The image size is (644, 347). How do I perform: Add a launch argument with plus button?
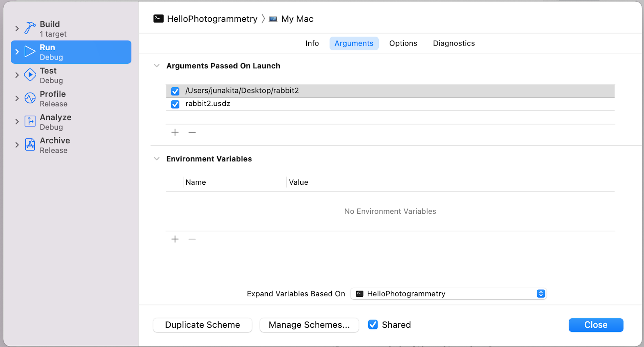point(175,132)
